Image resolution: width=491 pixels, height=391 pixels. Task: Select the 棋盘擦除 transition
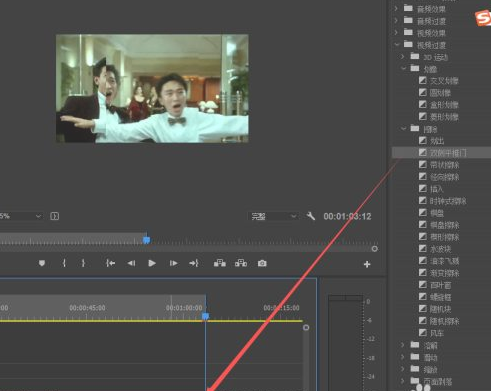click(444, 225)
